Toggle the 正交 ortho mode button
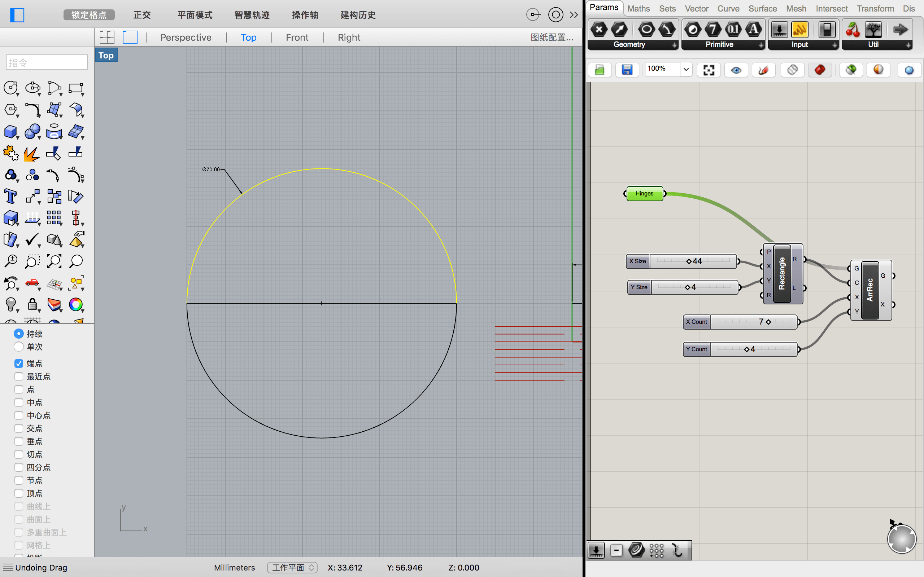This screenshot has height=577, width=924. (x=142, y=15)
